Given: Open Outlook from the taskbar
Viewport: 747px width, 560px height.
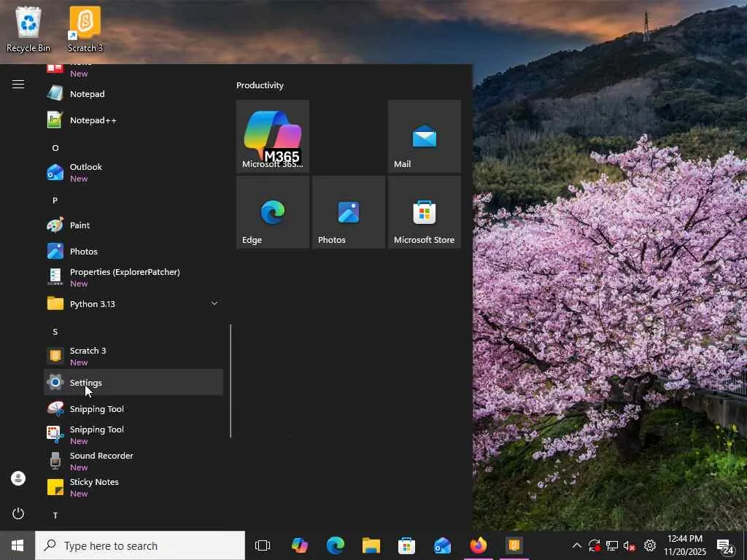Looking at the screenshot, I should coord(442,545).
